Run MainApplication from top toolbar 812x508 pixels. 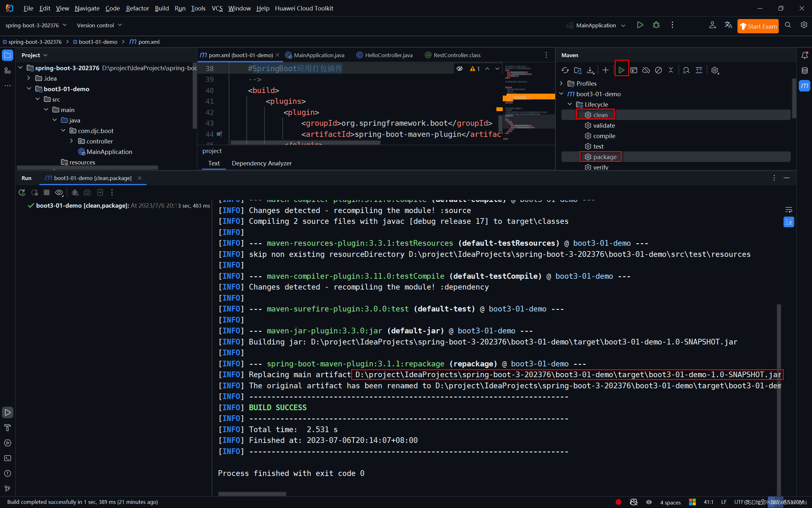pos(640,25)
